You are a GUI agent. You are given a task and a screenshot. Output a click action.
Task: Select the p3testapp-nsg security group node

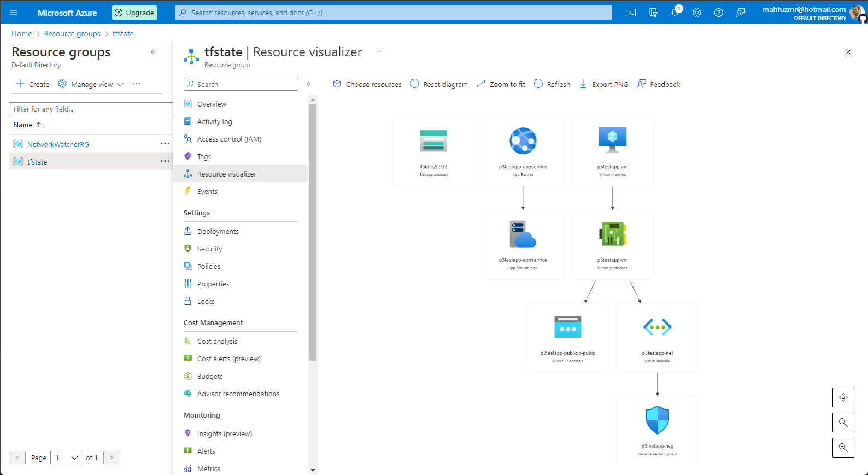click(658, 430)
